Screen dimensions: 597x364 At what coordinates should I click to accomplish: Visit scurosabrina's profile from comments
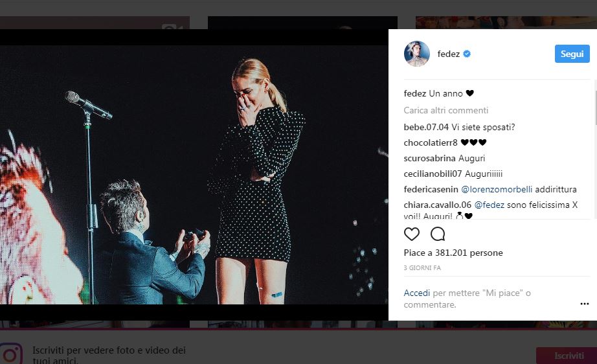pos(429,158)
